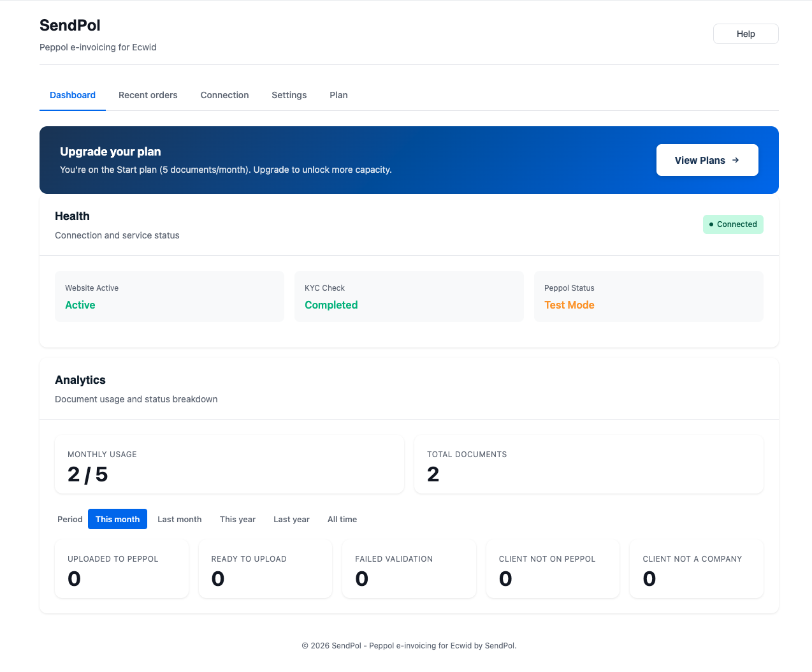The image size is (812, 672).
Task: Click the Total Documents card
Action: 589,464
